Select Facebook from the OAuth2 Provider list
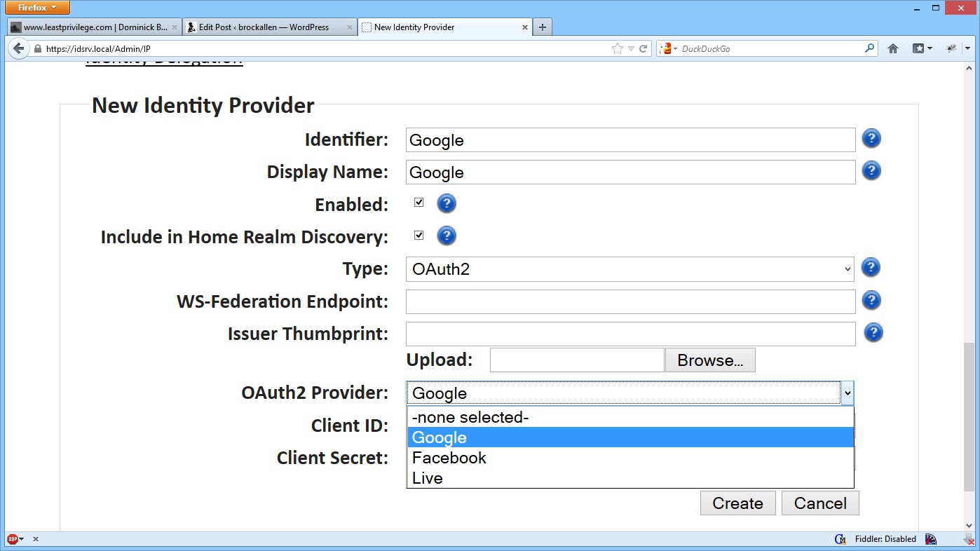The width and height of the screenshot is (980, 551). click(x=449, y=458)
